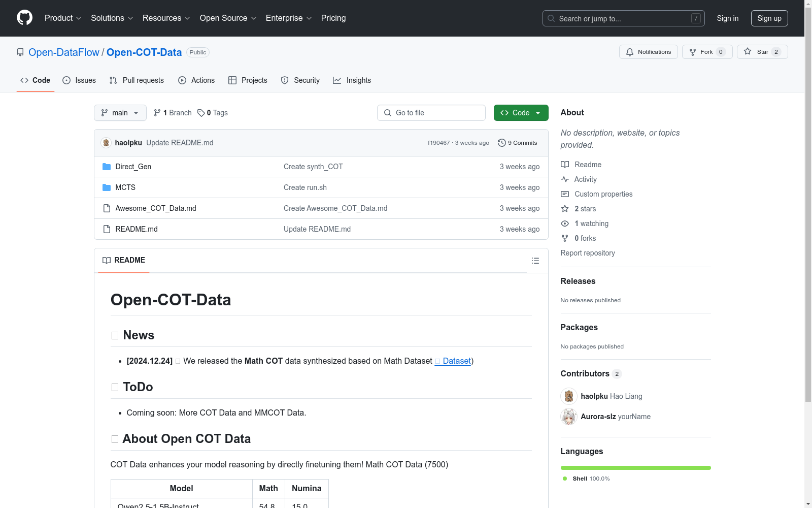Click the Direct_Gen folder icon
The height and width of the screenshot is (508, 812).
click(107, 167)
